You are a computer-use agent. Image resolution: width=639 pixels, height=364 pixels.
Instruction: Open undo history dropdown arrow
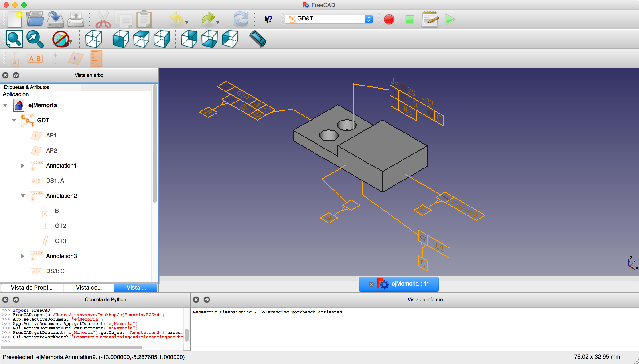[x=187, y=22]
